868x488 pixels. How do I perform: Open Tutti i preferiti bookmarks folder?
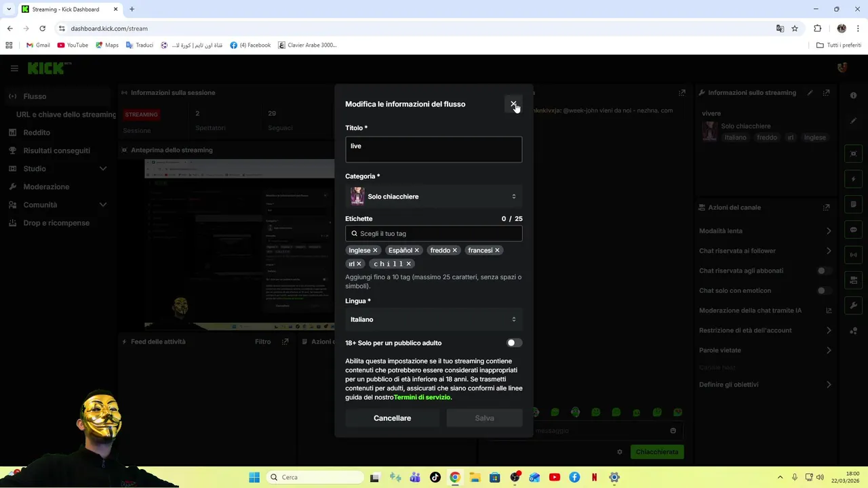(839, 45)
